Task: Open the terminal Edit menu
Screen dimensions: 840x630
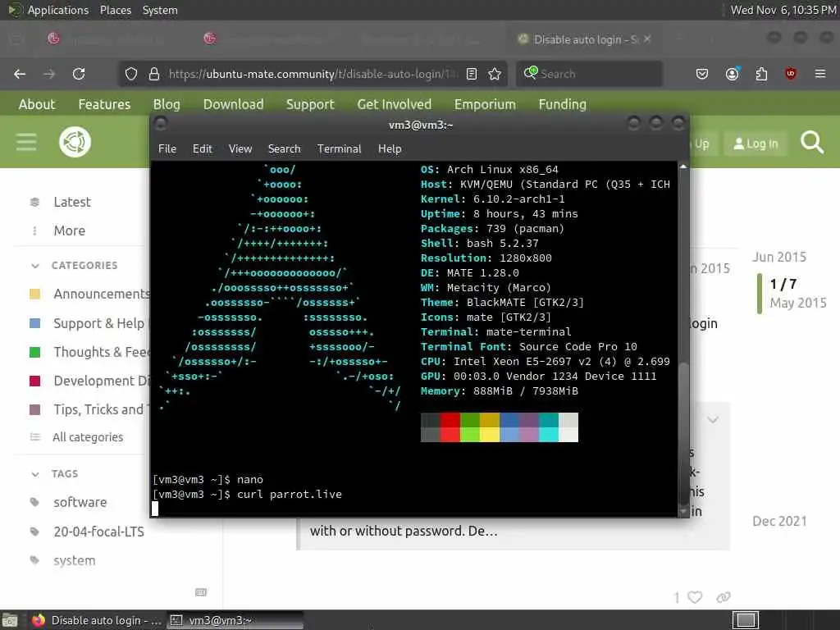Action: 202,149
